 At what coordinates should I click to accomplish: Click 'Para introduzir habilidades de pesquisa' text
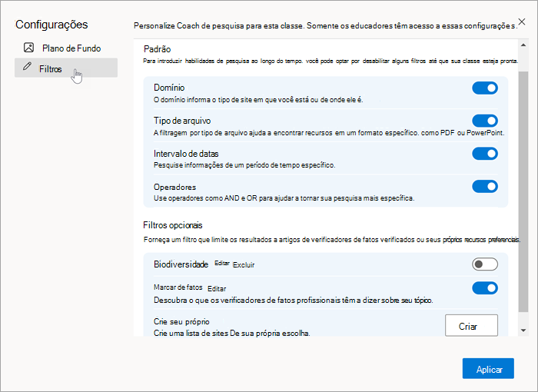pos(330,61)
